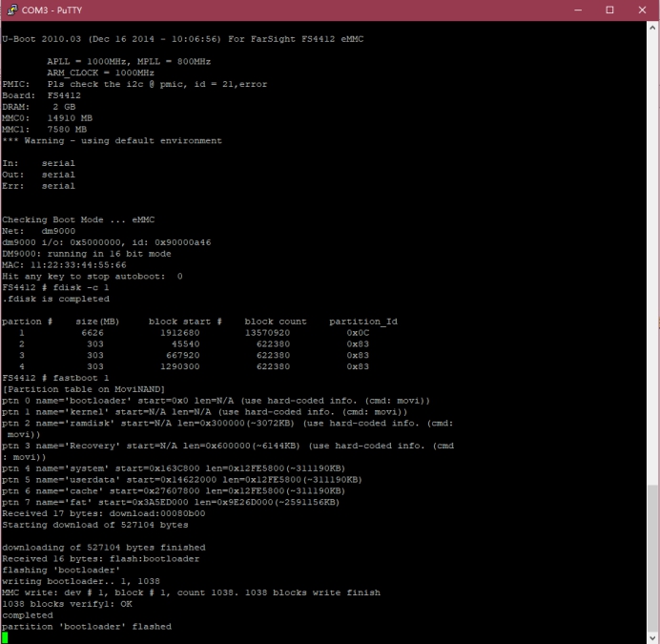Click block start value '45540'
The width and height of the screenshot is (660, 644).
pos(186,344)
